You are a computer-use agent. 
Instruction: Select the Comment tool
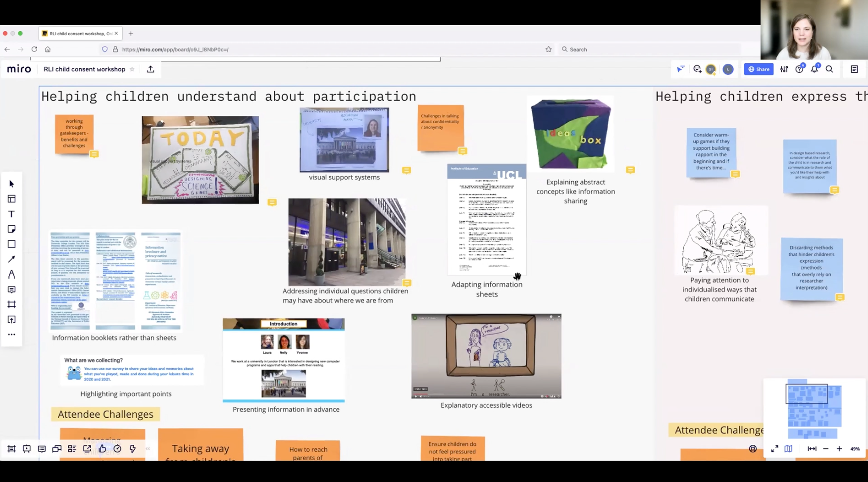(x=11, y=289)
